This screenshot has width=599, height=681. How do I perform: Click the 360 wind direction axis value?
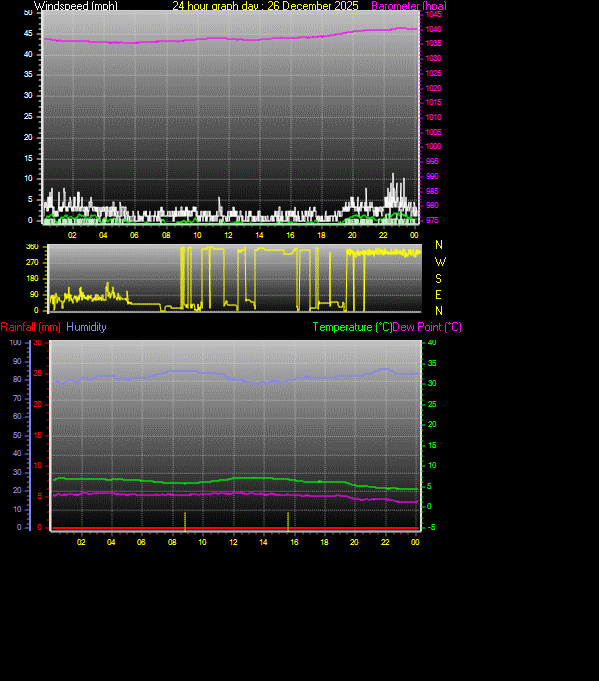click(32, 247)
